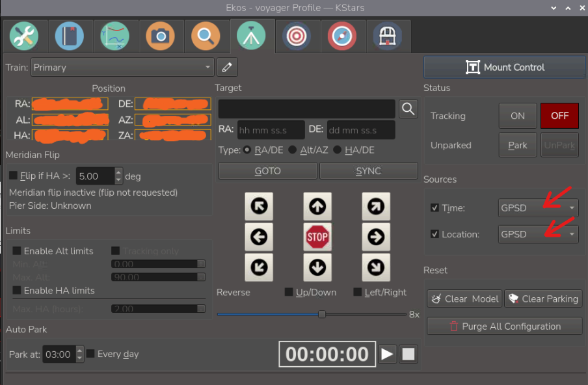Screen dimensions: 588x385
Task: Switch to the Camera capture tab
Action: click(x=160, y=36)
